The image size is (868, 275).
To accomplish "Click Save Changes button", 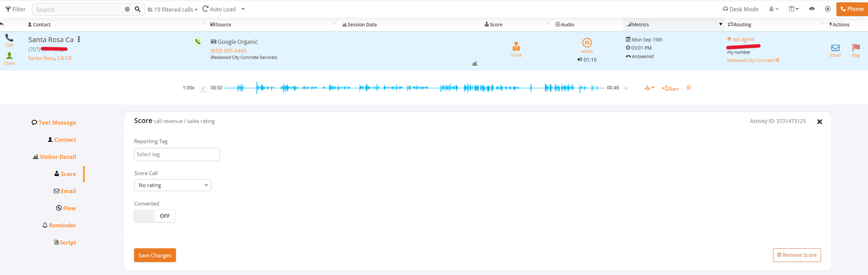I will tap(155, 255).
